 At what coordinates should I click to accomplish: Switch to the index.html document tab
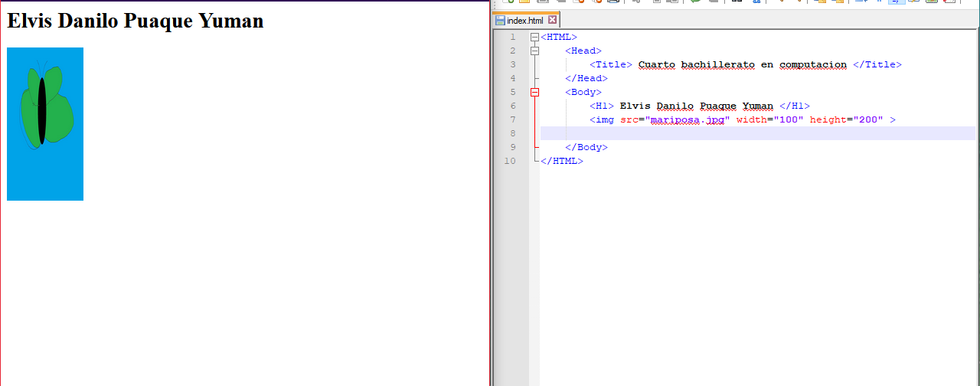(x=524, y=21)
